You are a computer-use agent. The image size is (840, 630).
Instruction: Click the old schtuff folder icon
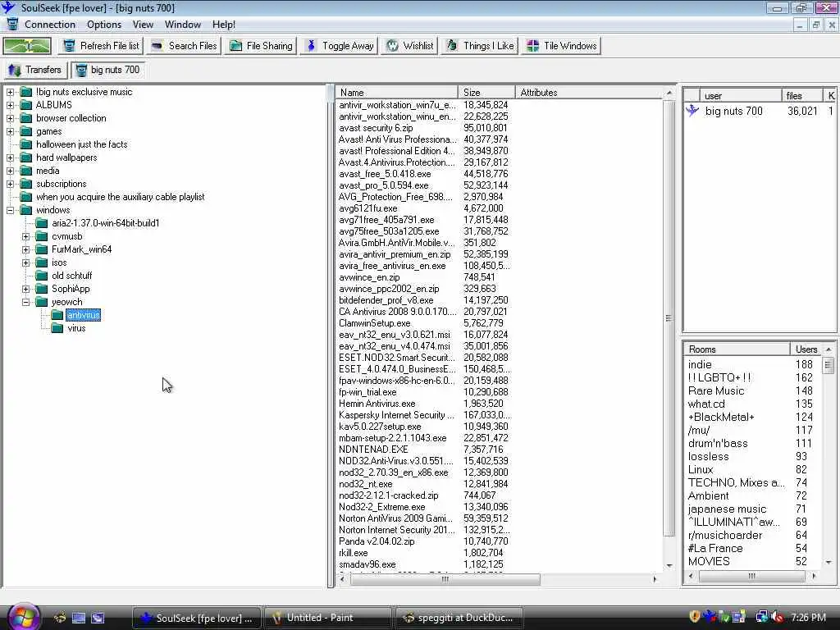pyautogui.click(x=42, y=276)
